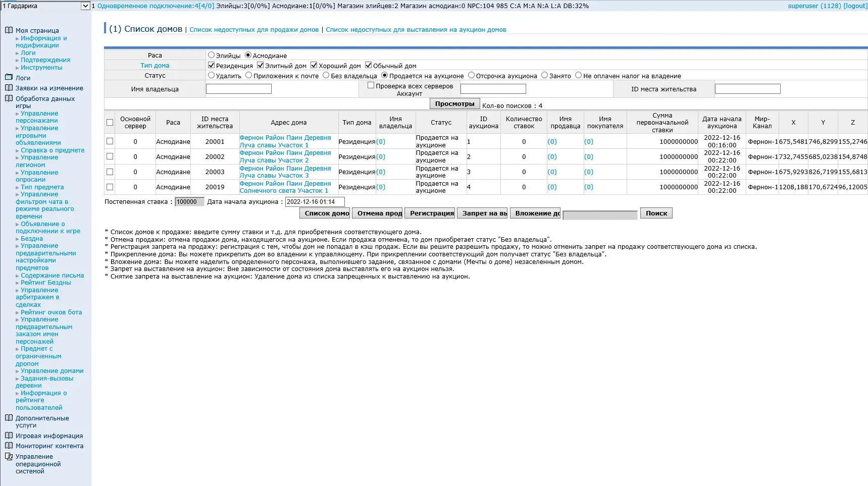Uncheck the Хороший дом checkbox
This screenshot has height=486, width=868.
point(314,65)
